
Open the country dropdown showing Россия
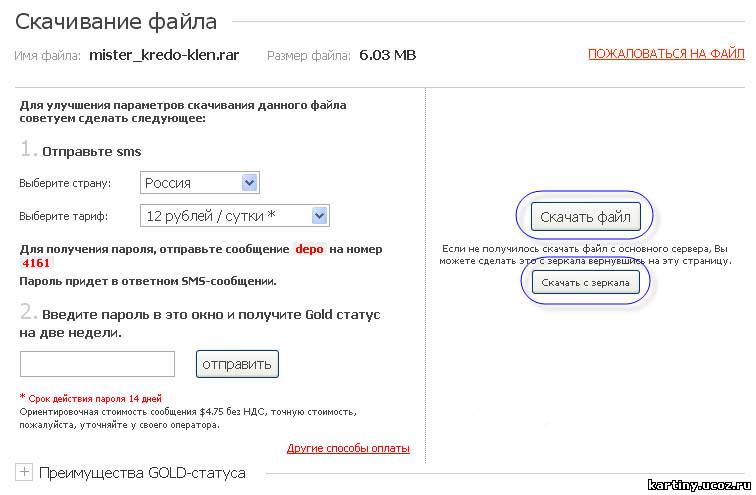(x=200, y=183)
